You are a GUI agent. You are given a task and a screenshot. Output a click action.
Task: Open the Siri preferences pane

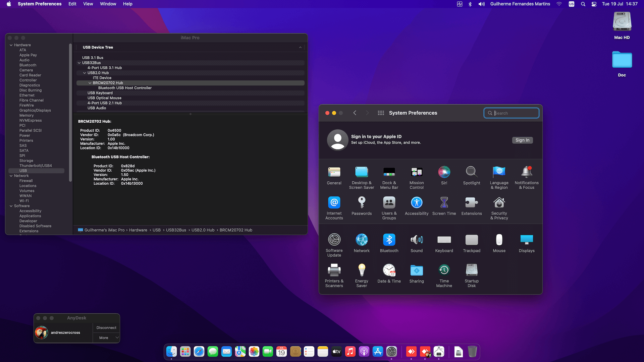pos(444,176)
